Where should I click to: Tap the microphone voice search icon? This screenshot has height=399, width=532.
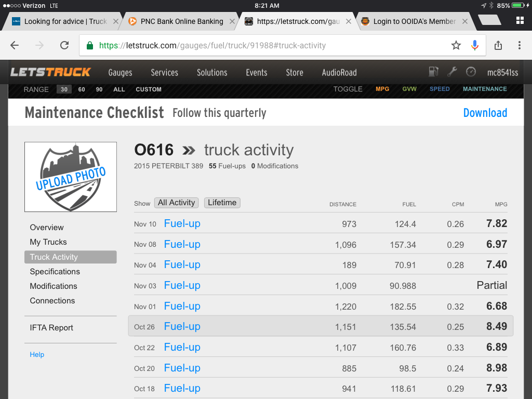click(474, 45)
